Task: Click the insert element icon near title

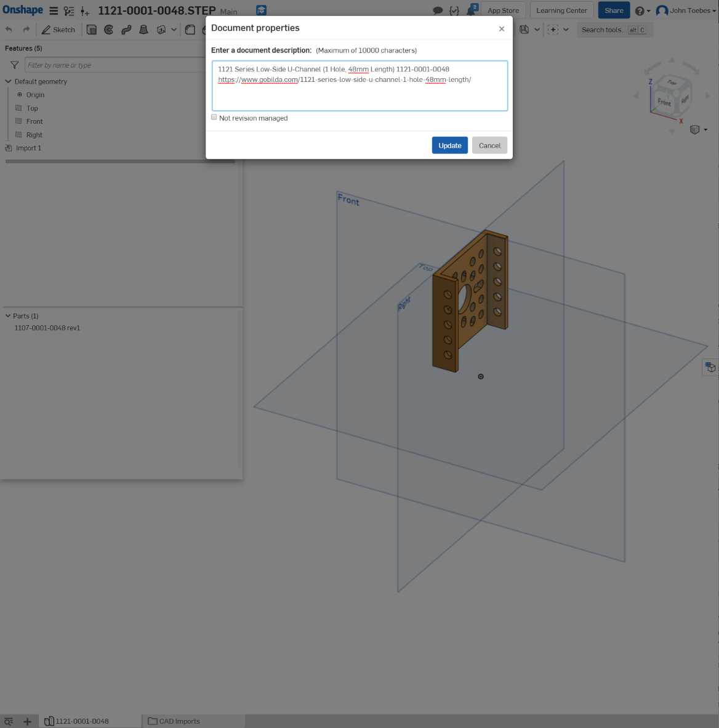Action: point(84,10)
